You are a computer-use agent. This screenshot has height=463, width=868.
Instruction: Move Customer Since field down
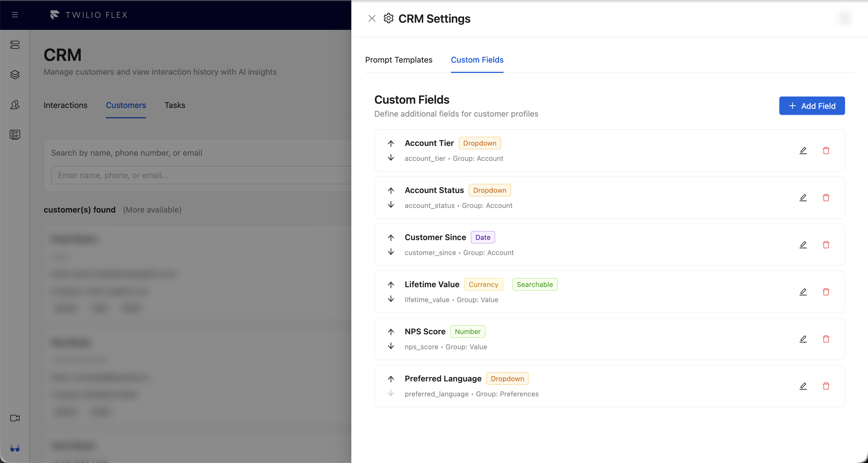click(x=391, y=252)
